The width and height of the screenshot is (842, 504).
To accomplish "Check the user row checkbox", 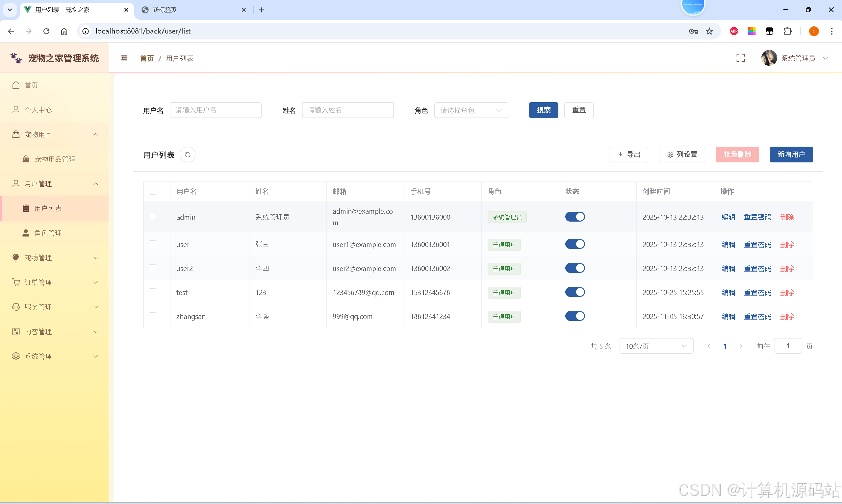I will 153,244.
